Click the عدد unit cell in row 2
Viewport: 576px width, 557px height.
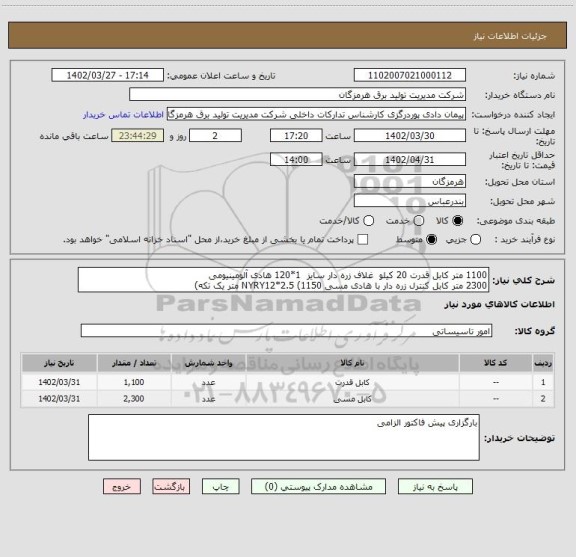[x=208, y=399]
